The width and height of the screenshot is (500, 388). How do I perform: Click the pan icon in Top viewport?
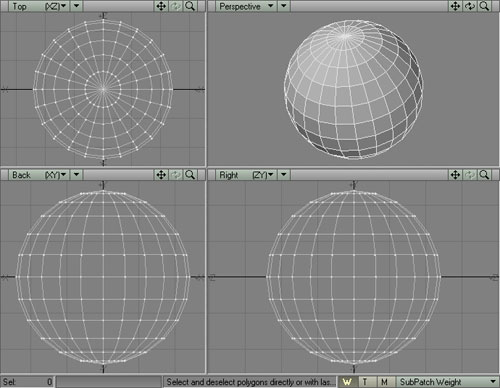pyautogui.click(x=161, y=6)
